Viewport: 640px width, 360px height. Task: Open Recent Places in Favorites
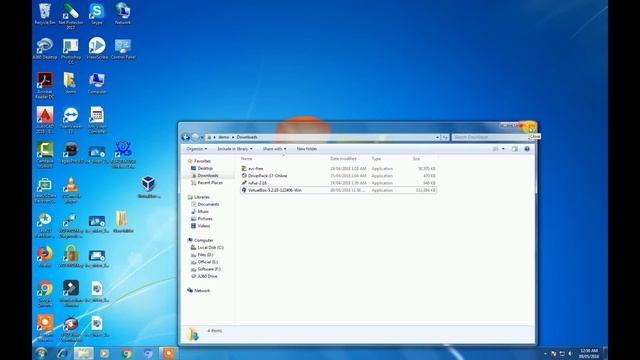coord(210,183)
